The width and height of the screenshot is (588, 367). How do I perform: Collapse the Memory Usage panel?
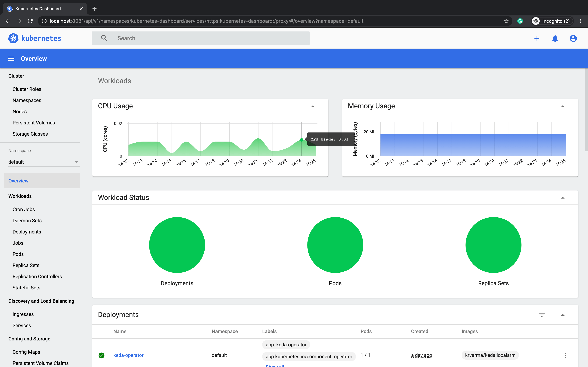pos(563,106)
